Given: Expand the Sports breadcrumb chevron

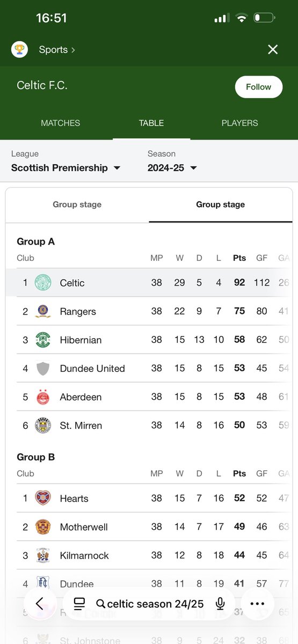Looking at the screenshot, I should coord(73,50).
